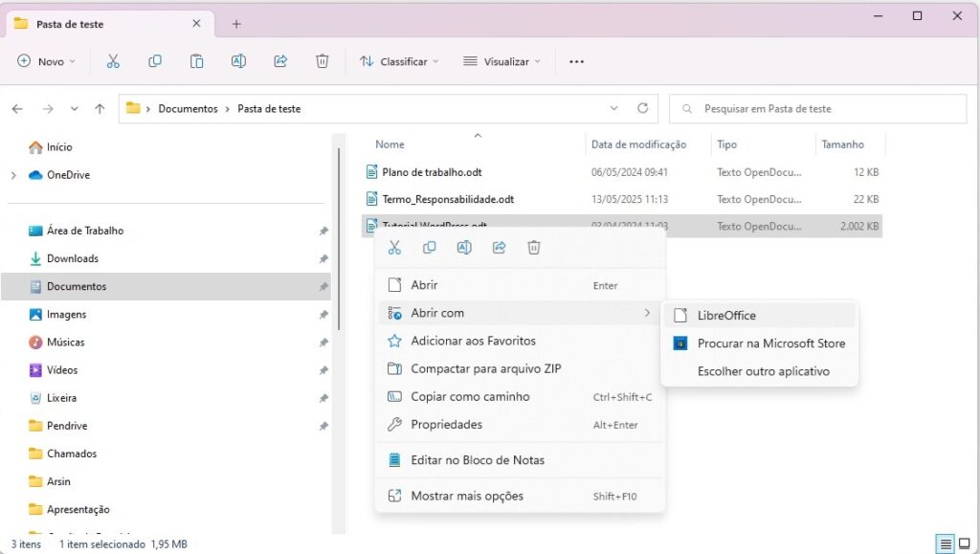Click the delete trash icon in context menu
The height and width of the screenshot is (554, 980).
coord(534,248)
